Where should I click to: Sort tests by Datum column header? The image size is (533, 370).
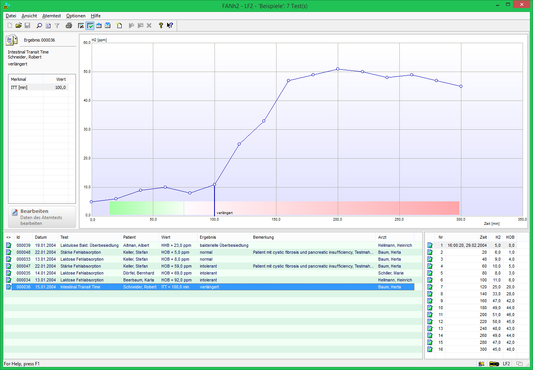pos(45,237)
